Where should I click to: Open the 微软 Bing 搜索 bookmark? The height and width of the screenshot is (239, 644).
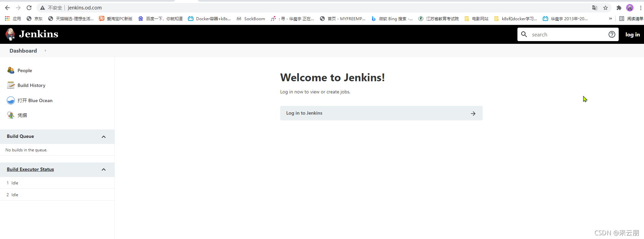tap(392, 19)
